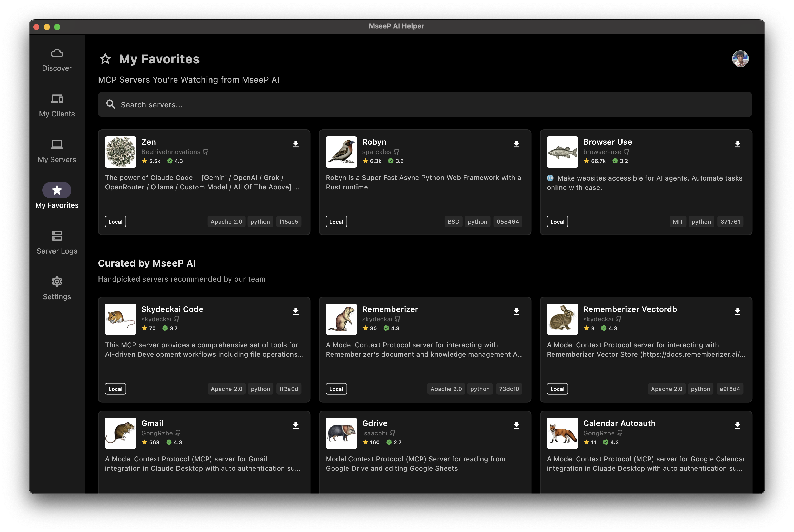Image resolution: width=794 pixels, height=532 pixels.
Task: Open the Discover section in sidebar
Action: (x=57, y=60)
